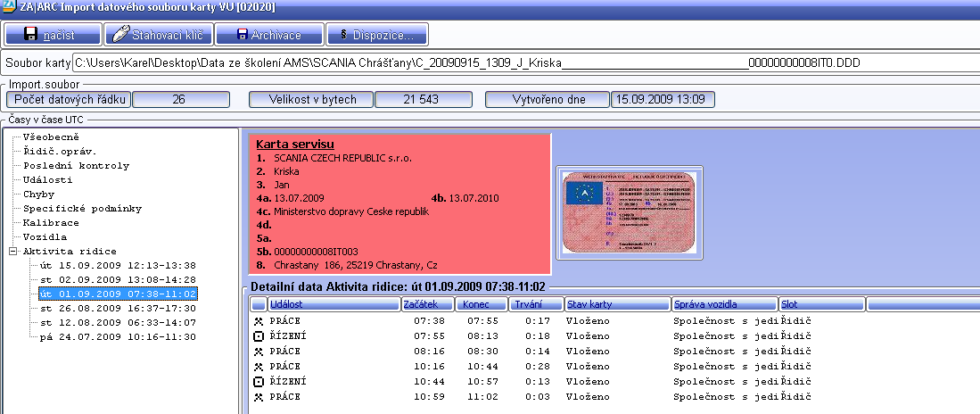Collapse the Aktivita ridice tree node
Image resolution: width=980 pixels, height=414 pixels.
click(x=12, y=252)
